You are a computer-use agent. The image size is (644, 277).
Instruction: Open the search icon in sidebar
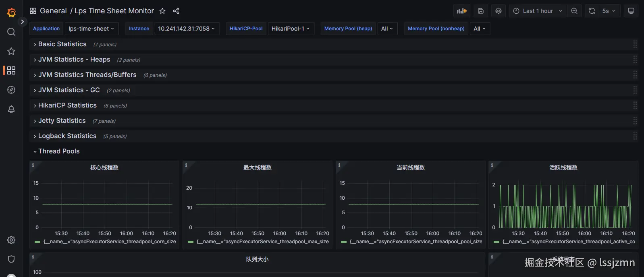click(x=11, y=32)
